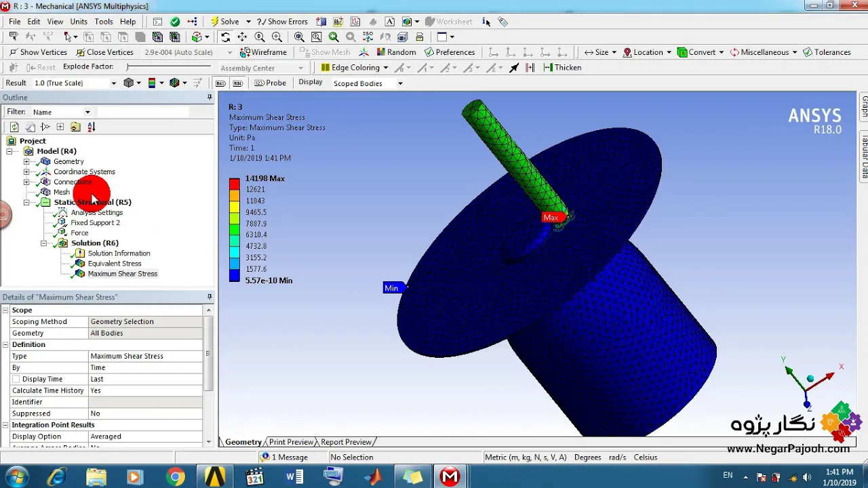The height and width of the screenshot is (488, 868).
Task: Toggle Thicken edge display
Action: click(562, 67)
